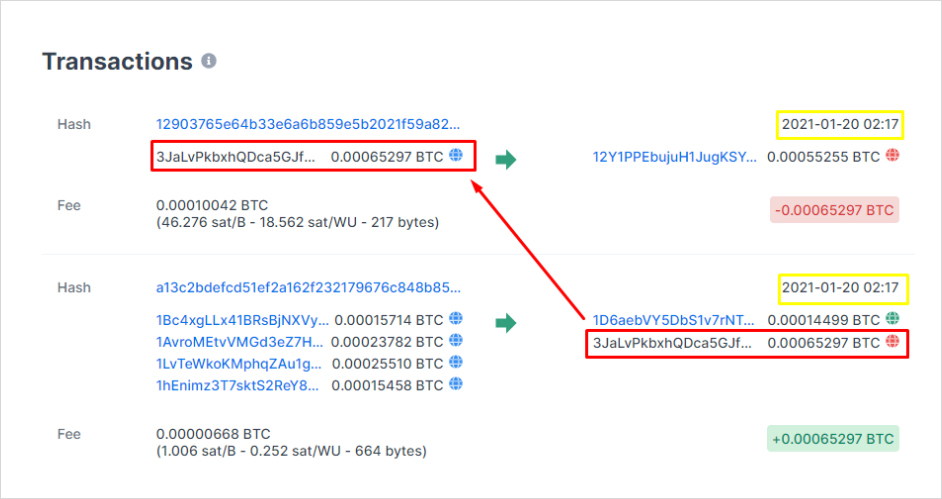The height and width of the screenshot is (499, 942).
Task: Open input address 1Bc4xgLLx41BRsBjNXVy...
Action: click(x=243, y=319)
